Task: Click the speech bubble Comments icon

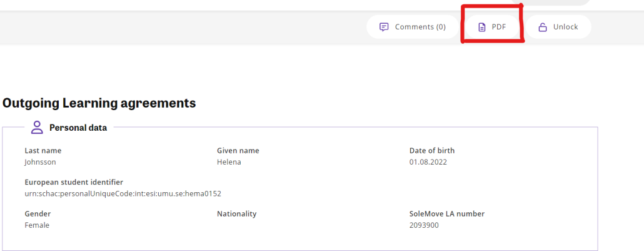Action: pyautogui.click(x=384, y=27)
